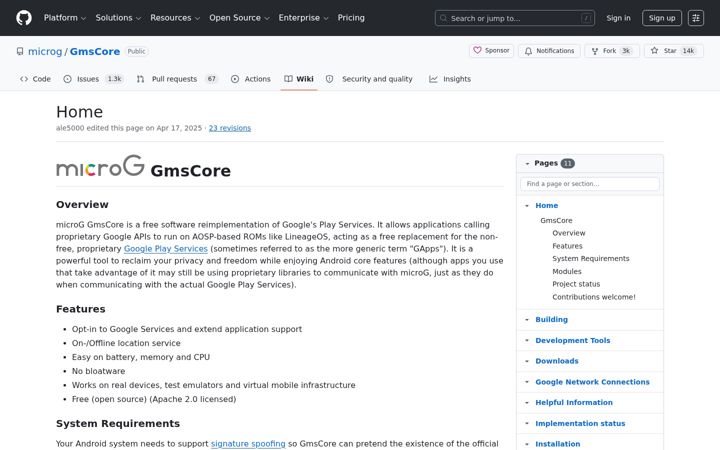Open the 23 revisions link
720x450 pixels.
(230, 128)
